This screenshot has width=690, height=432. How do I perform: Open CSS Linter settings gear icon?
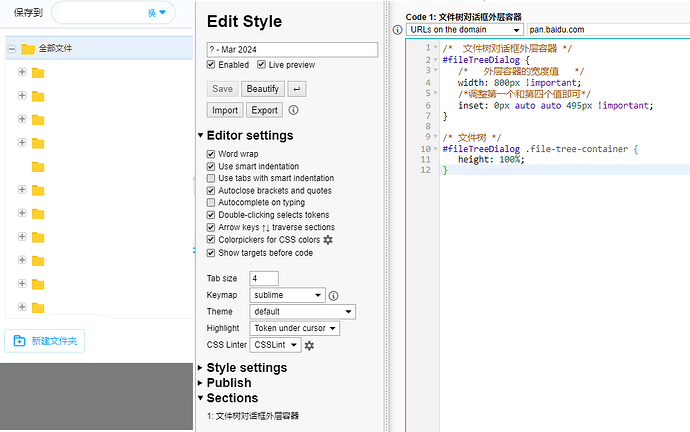click(309, 345)
